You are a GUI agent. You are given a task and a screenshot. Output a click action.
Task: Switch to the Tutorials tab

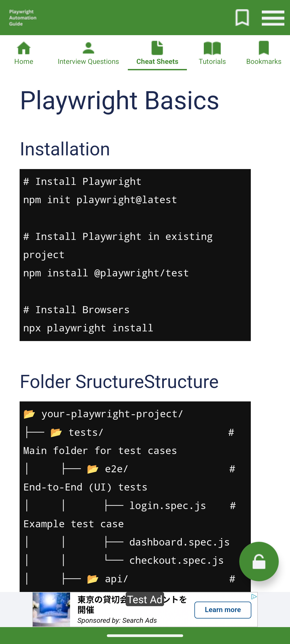point(212,61)
